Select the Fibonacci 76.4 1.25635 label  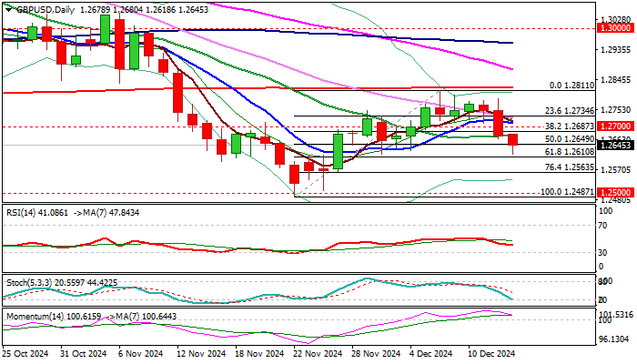pyautogui.click(x=570, y=167)
